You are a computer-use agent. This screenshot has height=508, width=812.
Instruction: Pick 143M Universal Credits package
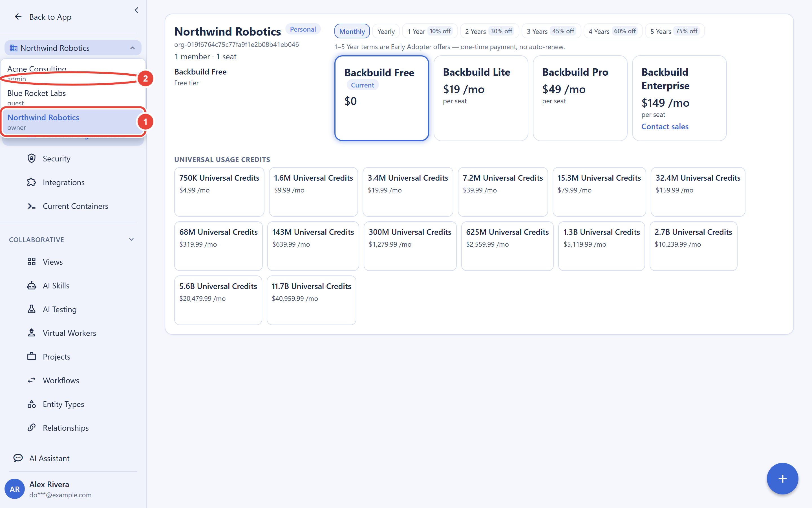(x=313, y=246)
